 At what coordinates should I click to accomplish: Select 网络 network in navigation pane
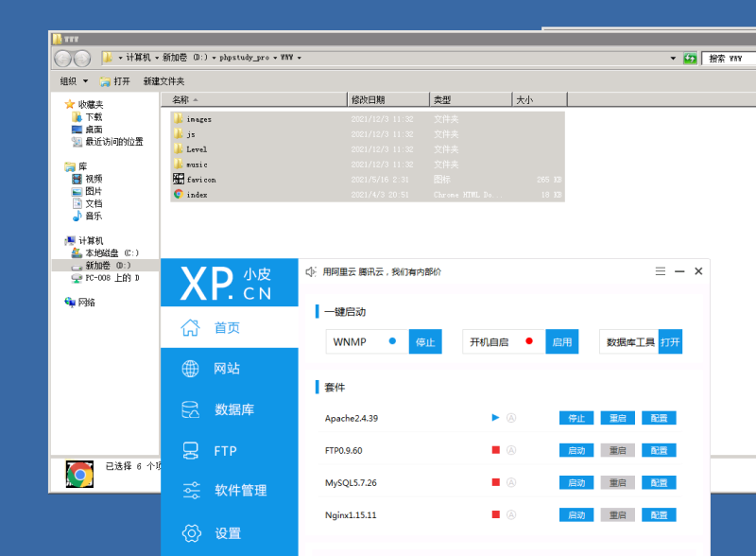(x=80, y=303)
